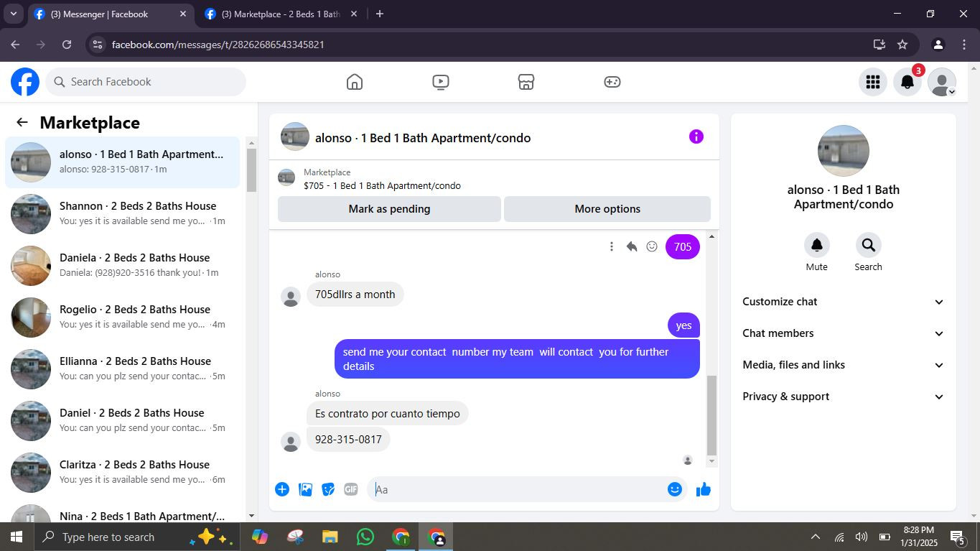
Task: Open the emoji picker in composer
Action: pos(675,489)
